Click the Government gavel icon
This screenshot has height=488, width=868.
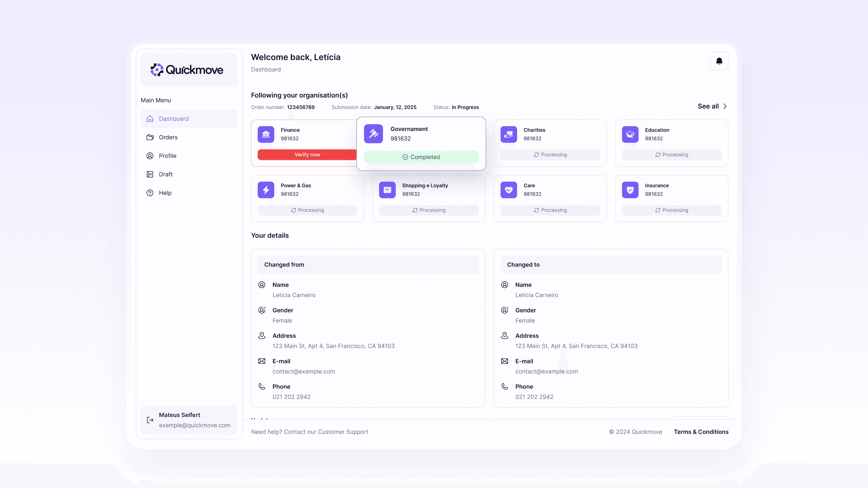tap(373, 134)
